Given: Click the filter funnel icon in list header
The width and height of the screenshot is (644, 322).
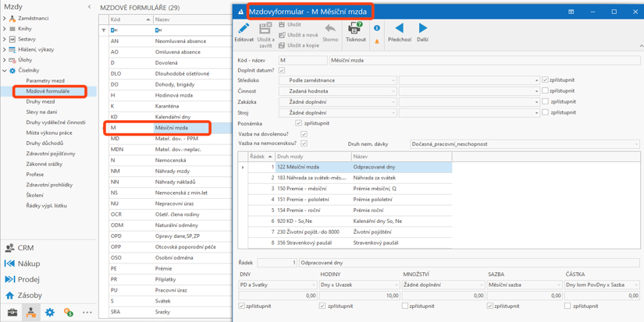Looking at the screenshot, I should (x=103, y=30).
